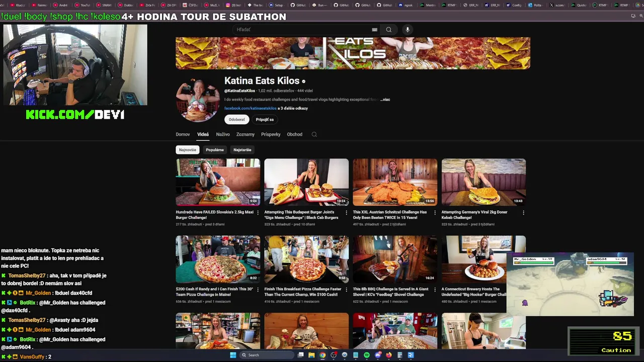Open the Budapest Burger Joint video thumbnail

tap(306, 182)
